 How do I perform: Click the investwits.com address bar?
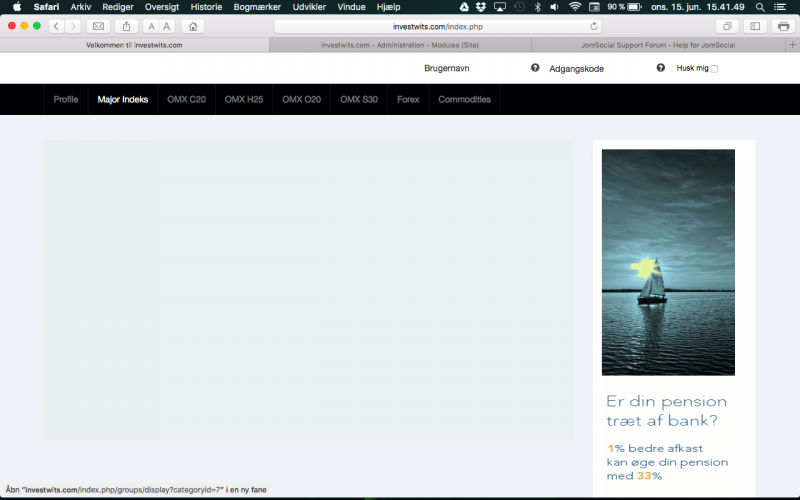(437, 26)
